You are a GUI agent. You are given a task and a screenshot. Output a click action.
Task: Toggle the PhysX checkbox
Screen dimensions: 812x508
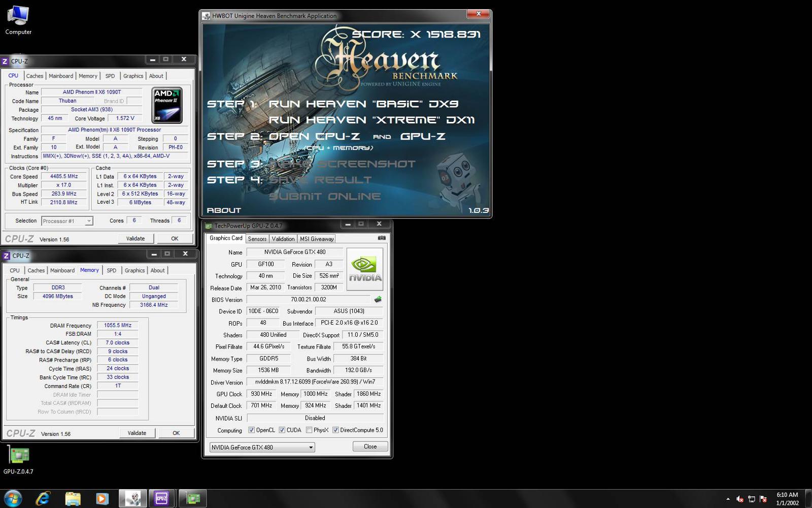point(309,430)
